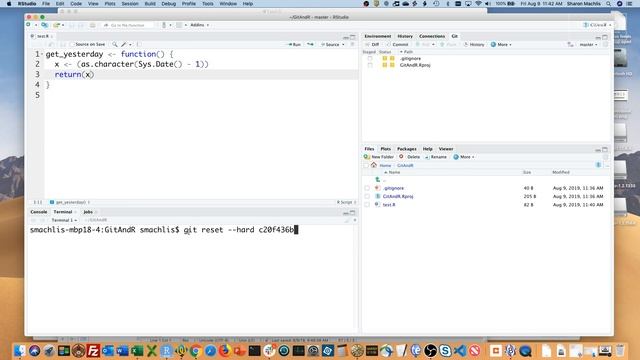640x360 pixels.
Task: Maximize the Git pane
Action: point(605,37)
